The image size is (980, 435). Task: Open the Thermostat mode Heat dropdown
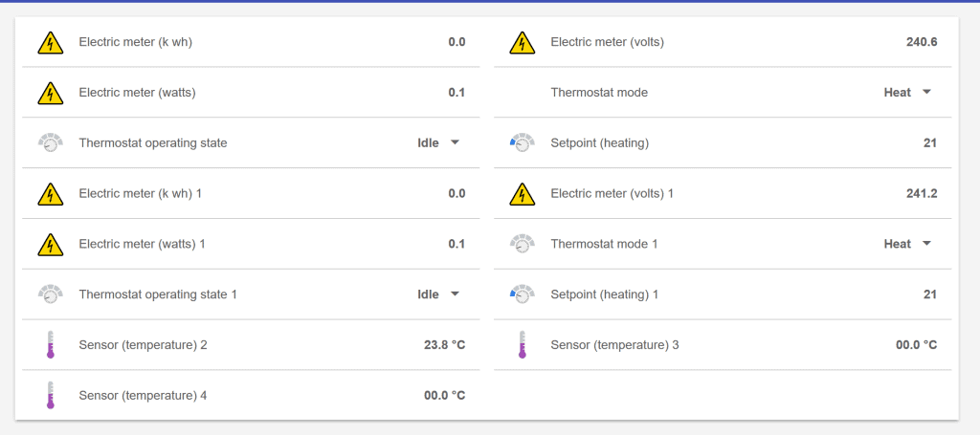(907, 93)
